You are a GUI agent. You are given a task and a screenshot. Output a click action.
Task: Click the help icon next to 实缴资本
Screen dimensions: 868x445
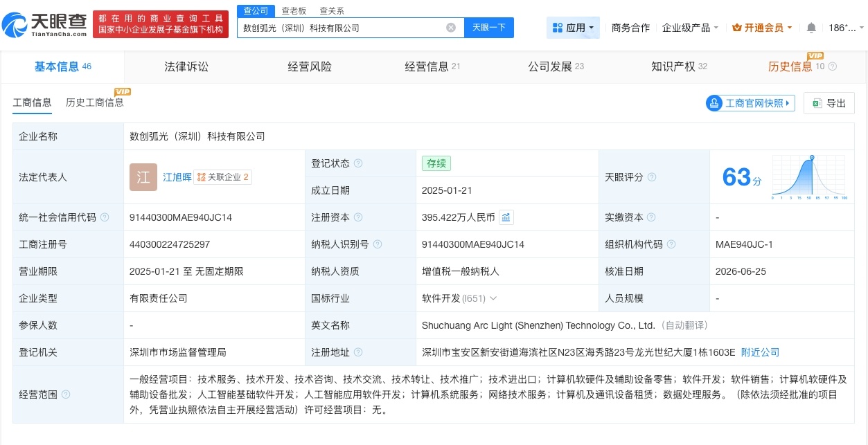click(651, 217)
